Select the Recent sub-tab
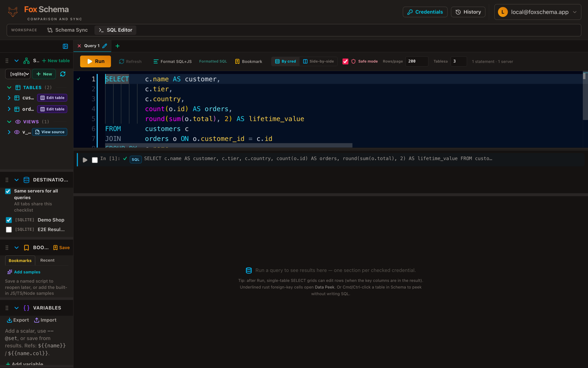588x368 pixels. (47, 260)
